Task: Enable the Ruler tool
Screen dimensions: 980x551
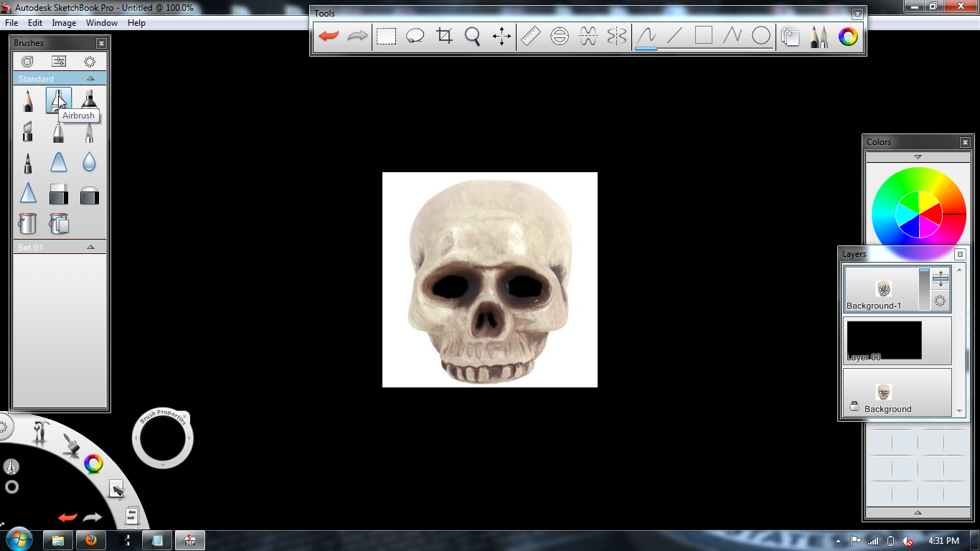Action: (530, 36)
